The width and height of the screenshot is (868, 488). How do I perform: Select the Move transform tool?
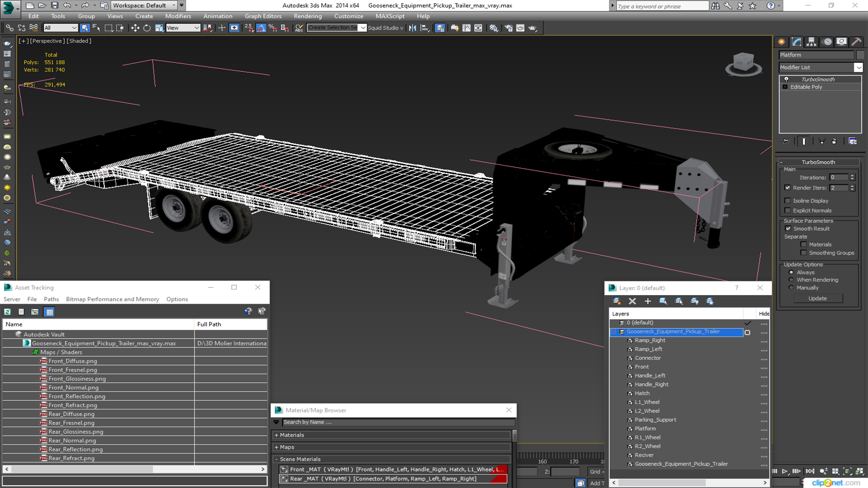click(x=135, y=28)
